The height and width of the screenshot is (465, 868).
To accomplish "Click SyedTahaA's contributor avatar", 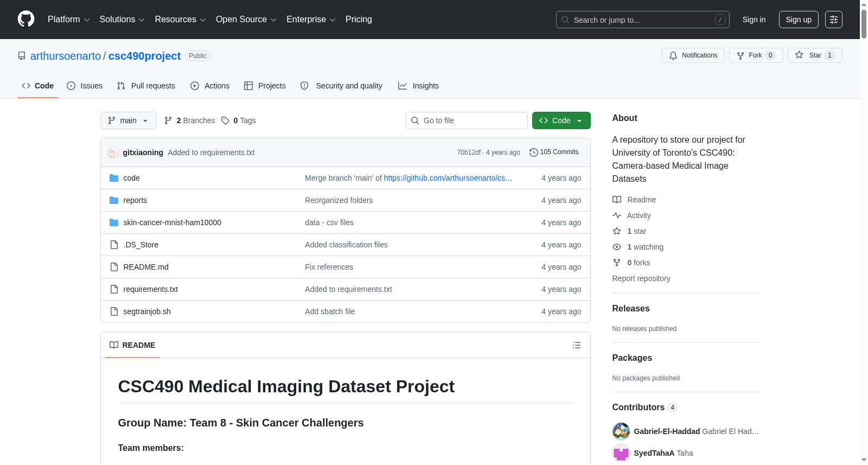I will pos(621,453).
